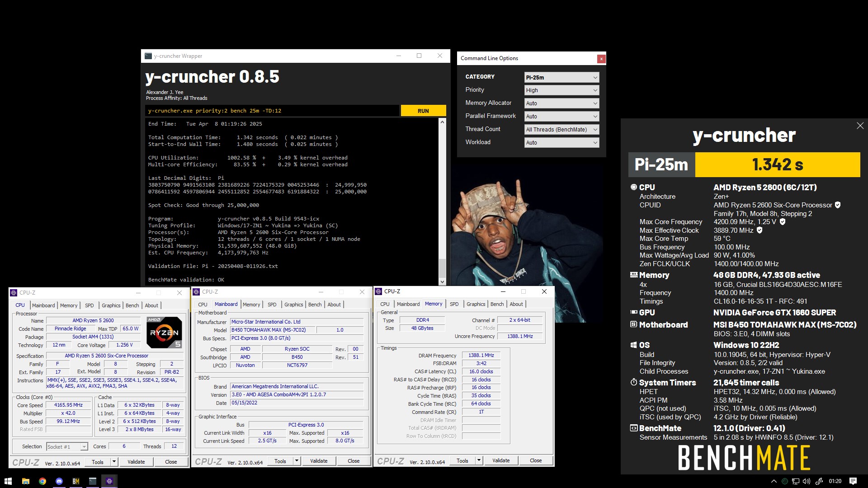Image resolution: width=868 pixels, height=488 pixels.
Task: Switch to CPU-Z taskbar icon
Action: point(109,481)
